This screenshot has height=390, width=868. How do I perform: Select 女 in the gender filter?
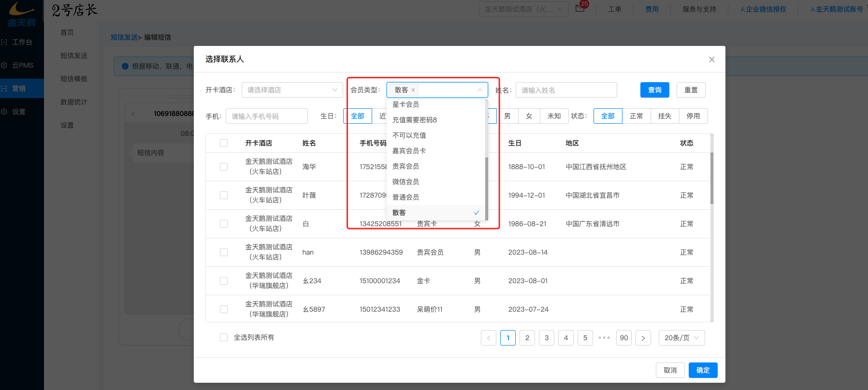[529, 116]
